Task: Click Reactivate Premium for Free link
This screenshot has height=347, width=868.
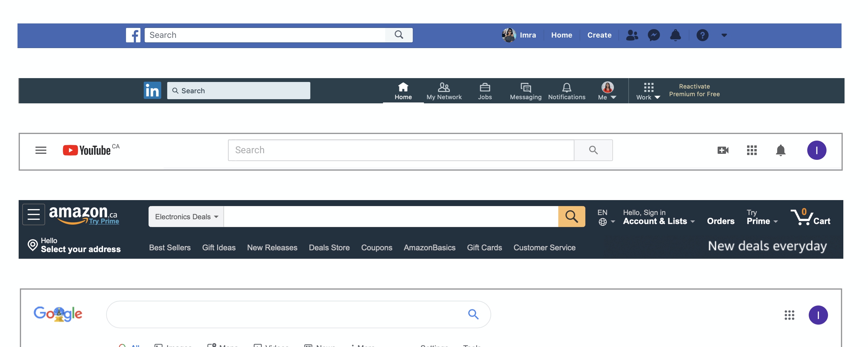Action: [694, 90]
